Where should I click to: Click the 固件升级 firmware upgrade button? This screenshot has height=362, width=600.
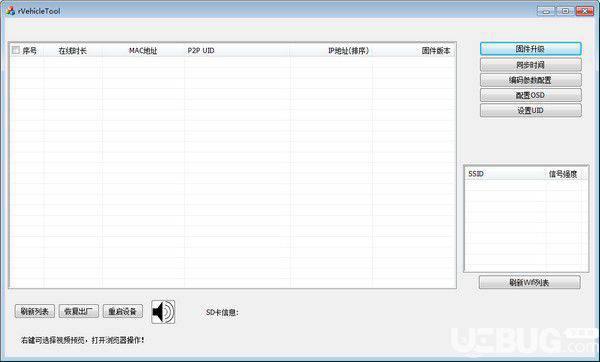530,49
